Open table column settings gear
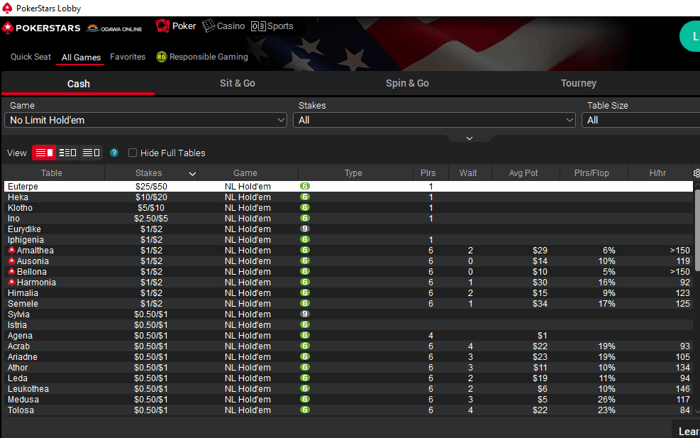700x438 pixels. [696, 173]
